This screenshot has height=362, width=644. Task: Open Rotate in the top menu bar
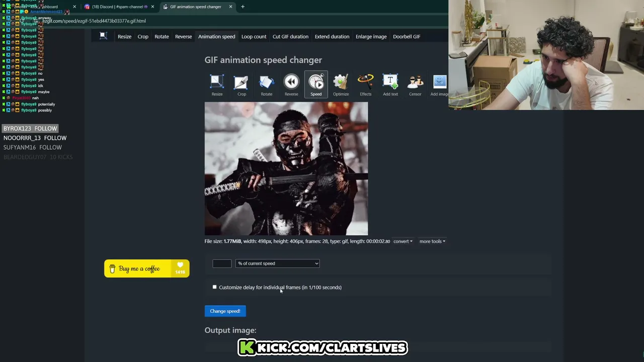click(x=162, y=36)
